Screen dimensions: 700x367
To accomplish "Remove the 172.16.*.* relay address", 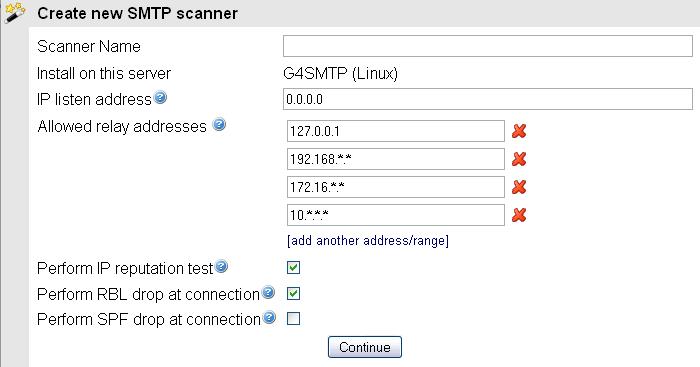I will coord(519,187).
